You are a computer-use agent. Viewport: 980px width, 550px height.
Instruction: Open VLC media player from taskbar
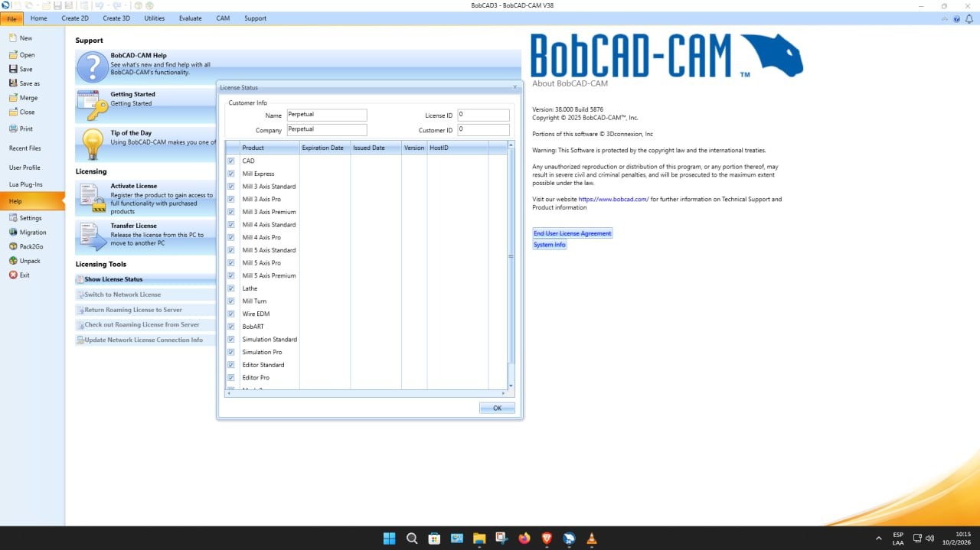point(591,539)
